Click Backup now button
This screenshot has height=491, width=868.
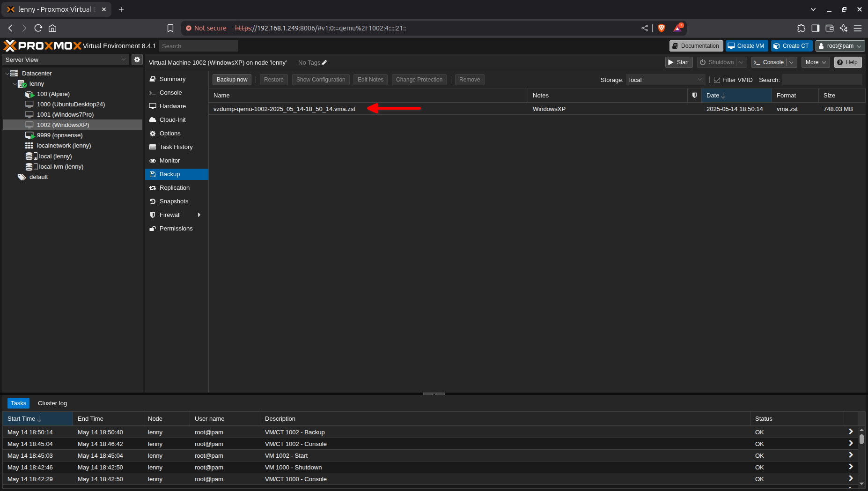(x=232, y=80)
